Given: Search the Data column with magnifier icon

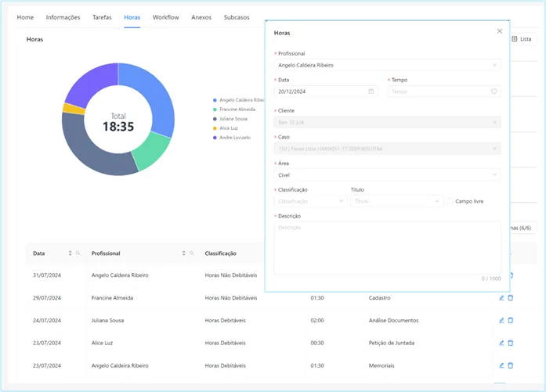Looking at the screenshot, I should click(x=78, y=254).
